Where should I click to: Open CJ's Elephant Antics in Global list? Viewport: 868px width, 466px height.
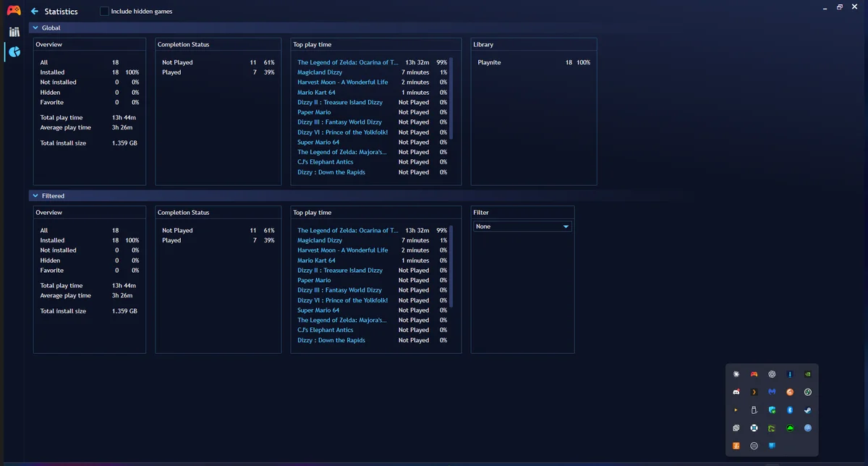pos(325,162)
